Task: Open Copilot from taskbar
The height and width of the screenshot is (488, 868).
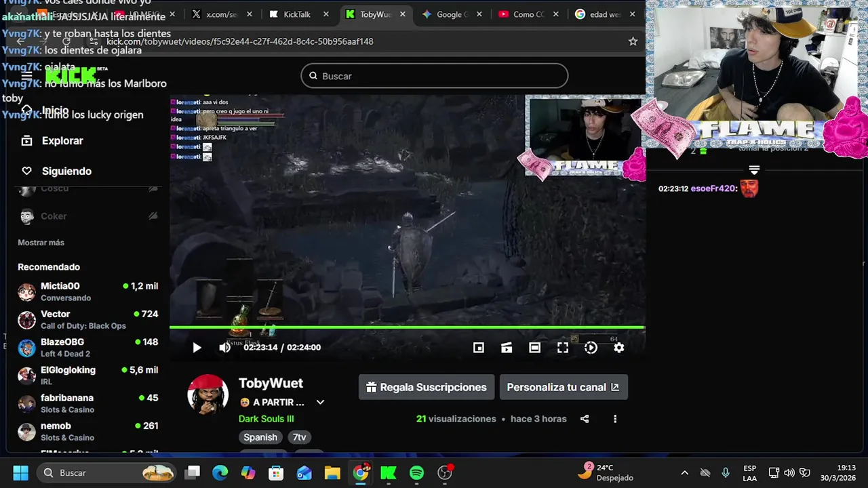Action: pyautogui.click(x=249, y=472)
